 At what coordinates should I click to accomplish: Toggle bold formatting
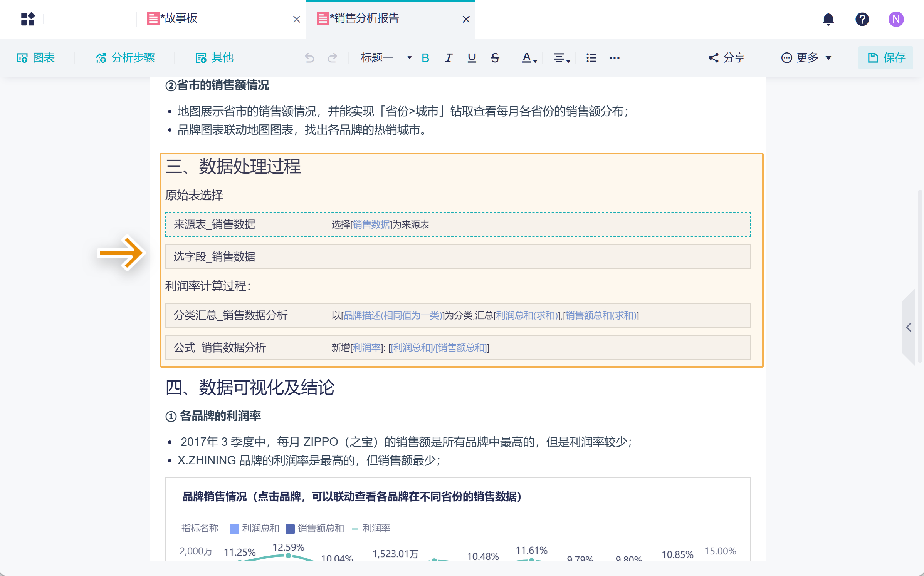[x=425, y=58]
